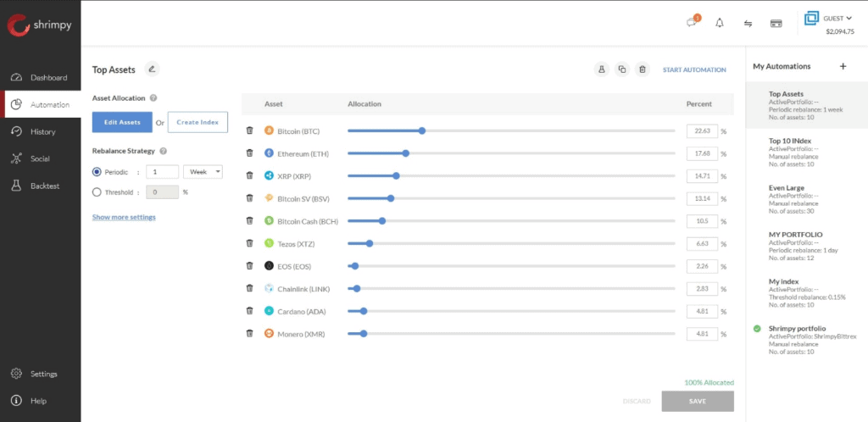Click the 100% Allocated label
This screenshot has height=422, width=868.
709,383
